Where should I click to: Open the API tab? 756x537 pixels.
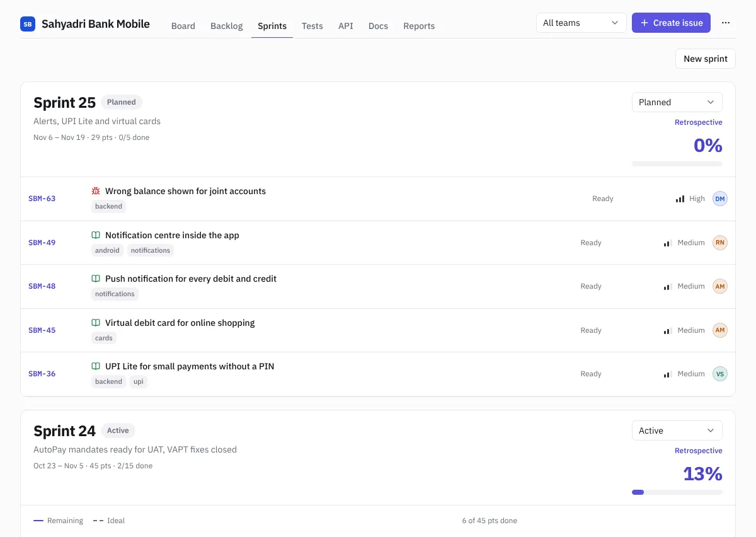tap(346, 26)
